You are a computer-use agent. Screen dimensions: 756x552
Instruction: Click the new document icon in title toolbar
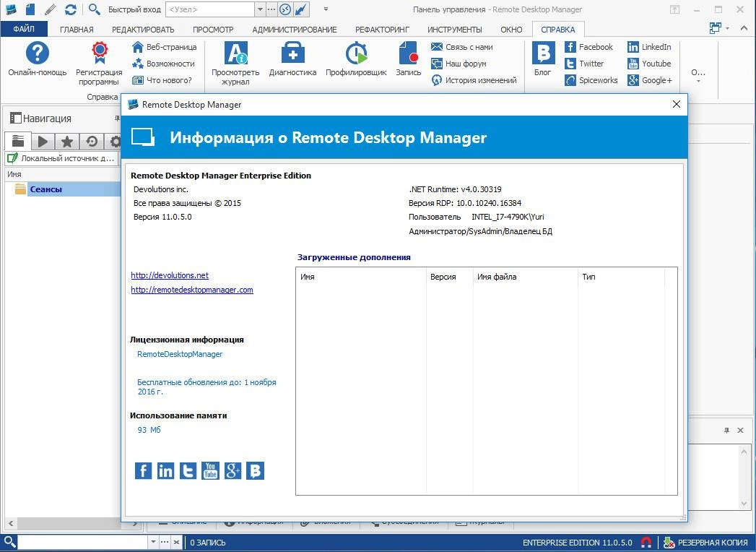click(30, 9)
